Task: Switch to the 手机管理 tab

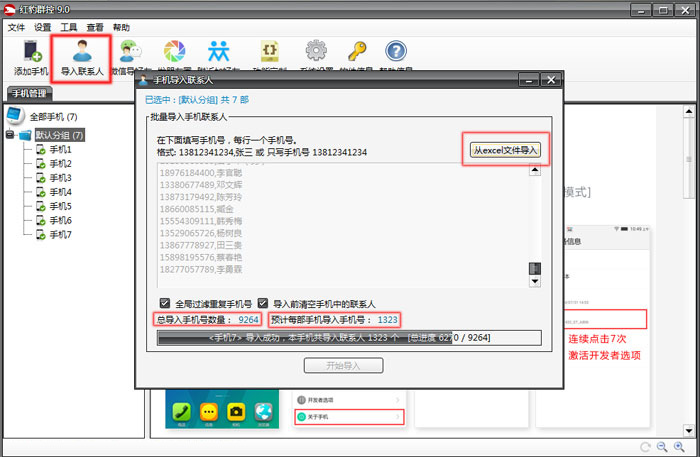Action: tap(29, 93)
